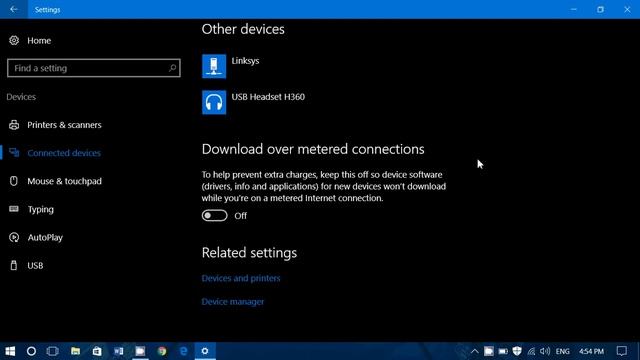
Task: Restore down the Settings window
Action: pos(600,9)
